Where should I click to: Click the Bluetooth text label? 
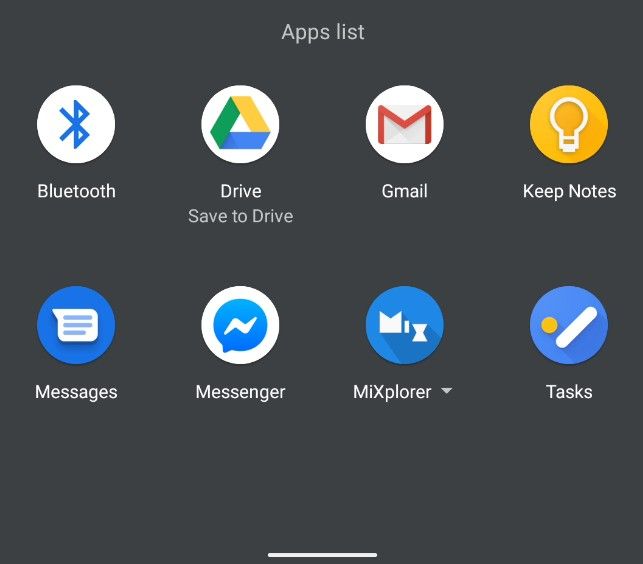76,191
